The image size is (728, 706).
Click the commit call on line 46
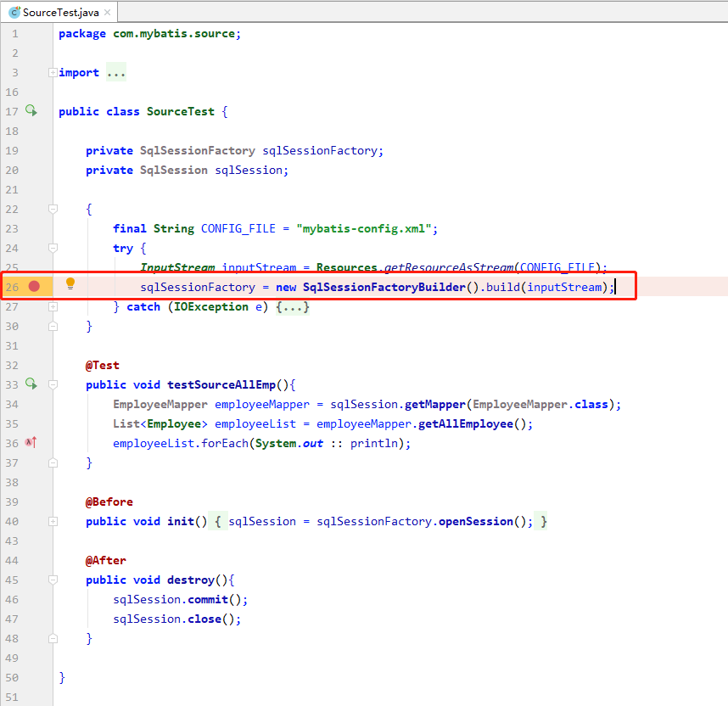point(208,599)
